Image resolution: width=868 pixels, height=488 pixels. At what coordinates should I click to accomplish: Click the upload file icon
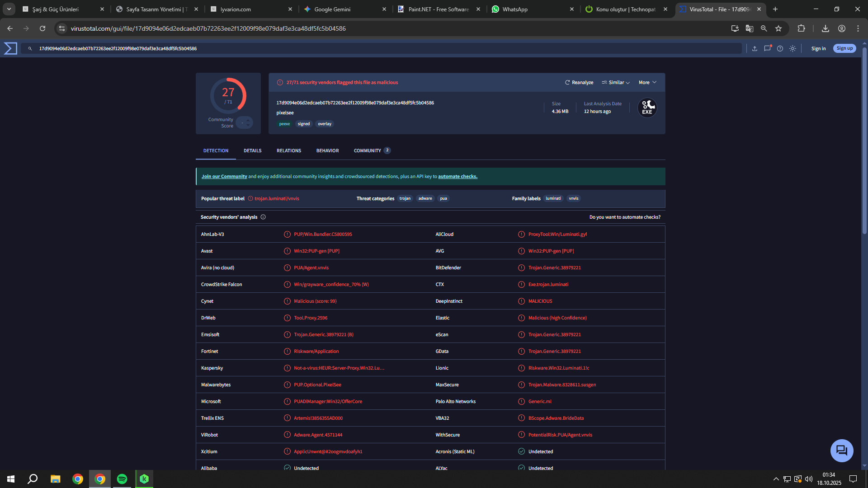(x=755, y=48)
